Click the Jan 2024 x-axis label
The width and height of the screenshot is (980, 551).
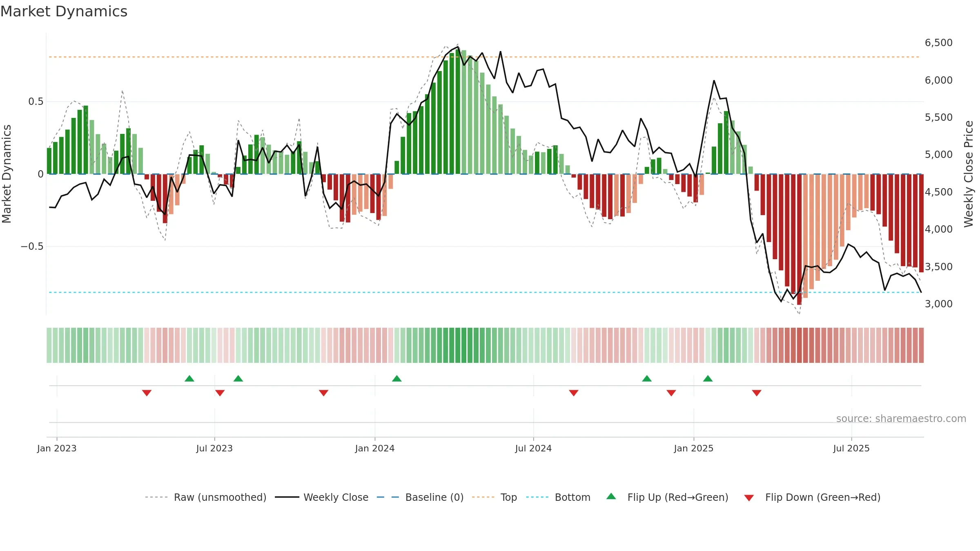tap(375, 448)
